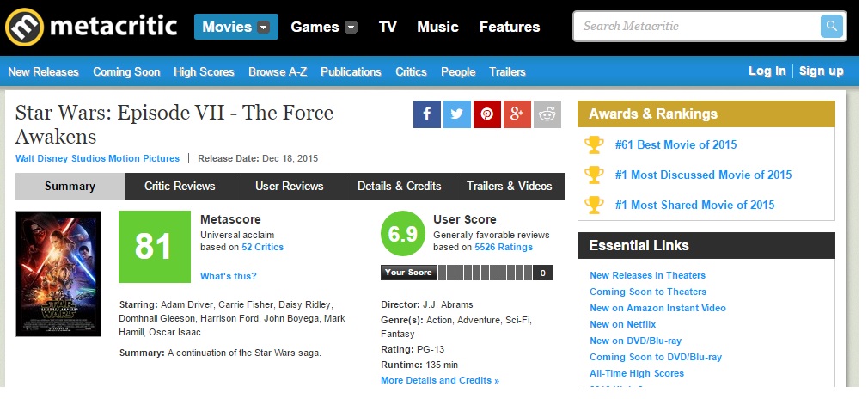Click the PG-13 rating text
This screenshot has width=868, height=399.
coord(431,349)
